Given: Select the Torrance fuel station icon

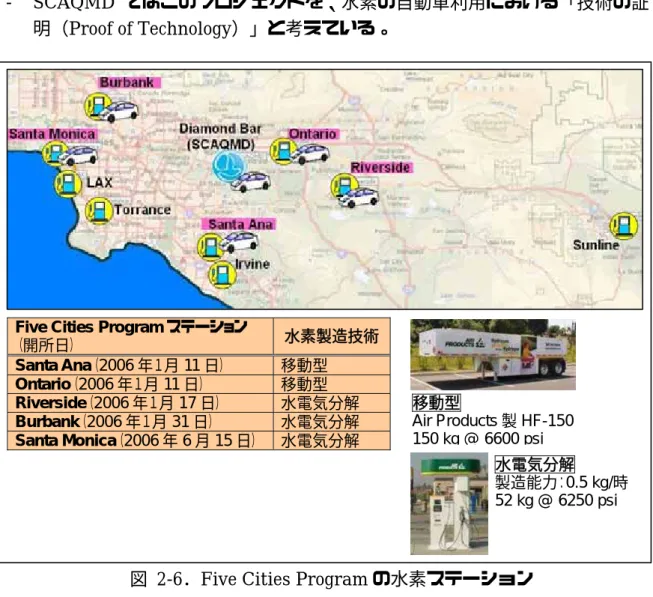Looking at the screenshot, I should [99, 211].
